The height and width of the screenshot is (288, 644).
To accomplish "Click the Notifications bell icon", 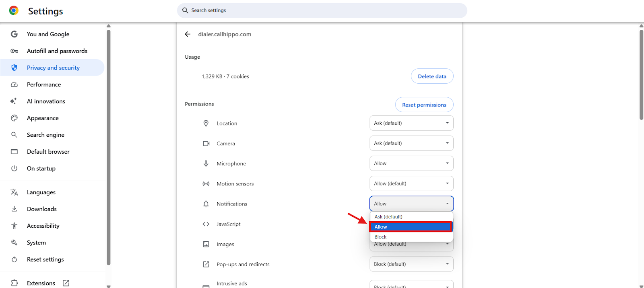I will [x=206, y=204].
